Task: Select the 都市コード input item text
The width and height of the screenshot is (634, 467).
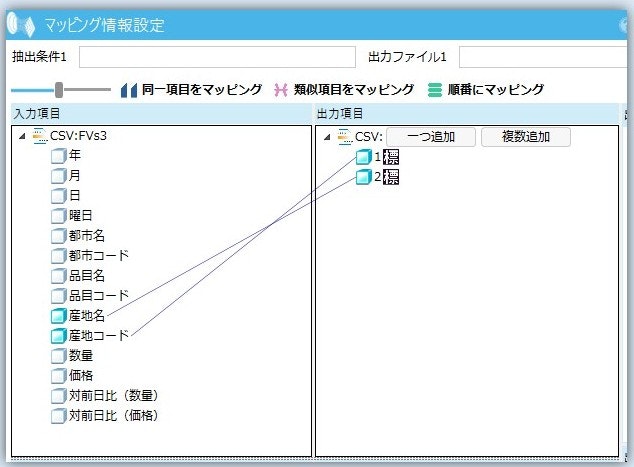Action: click(99, 256)
